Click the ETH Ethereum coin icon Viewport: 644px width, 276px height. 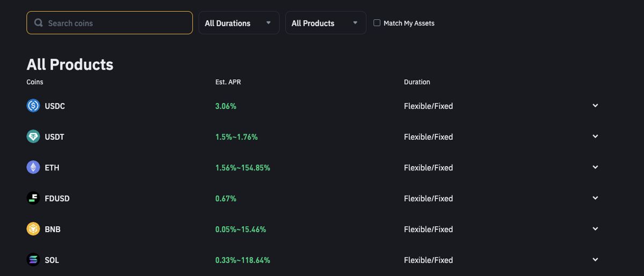33,167
